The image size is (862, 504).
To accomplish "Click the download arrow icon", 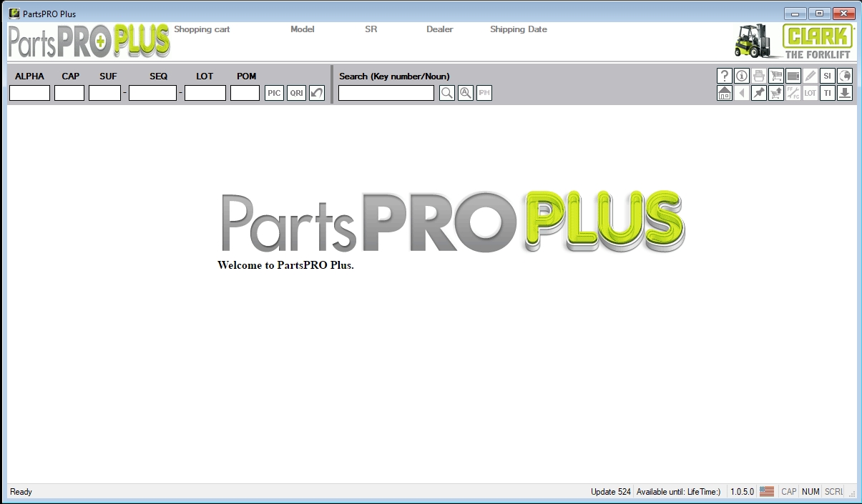I will tap(844, 93).
